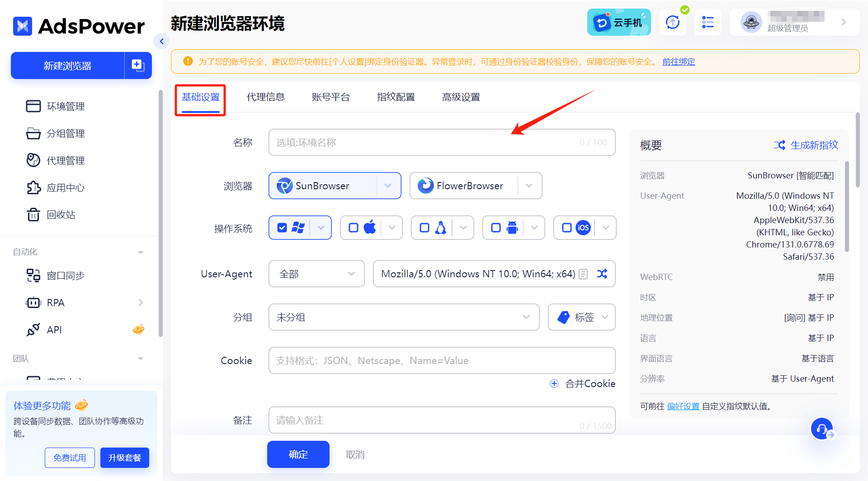Follow the 前往绑定 link
Viewport: 868px width, 481px height.
coord(678,62)
